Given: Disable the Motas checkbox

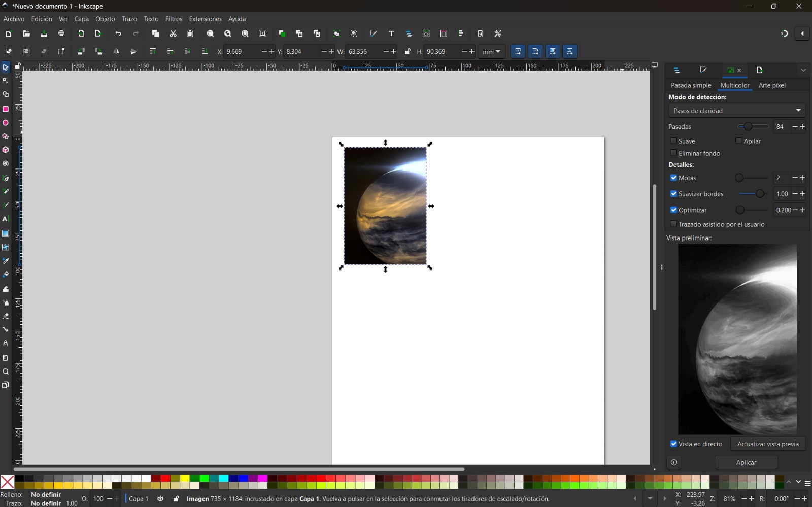Looking at the screenshot, I should point(674,178).
